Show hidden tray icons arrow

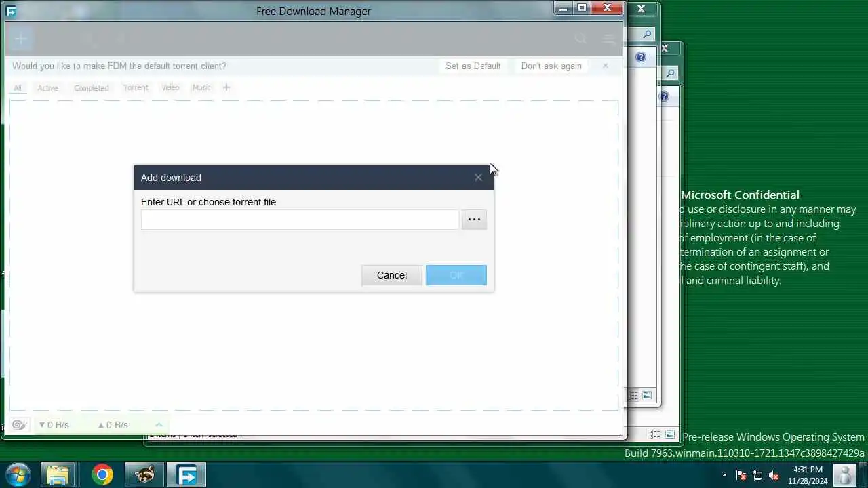(724, 475)
